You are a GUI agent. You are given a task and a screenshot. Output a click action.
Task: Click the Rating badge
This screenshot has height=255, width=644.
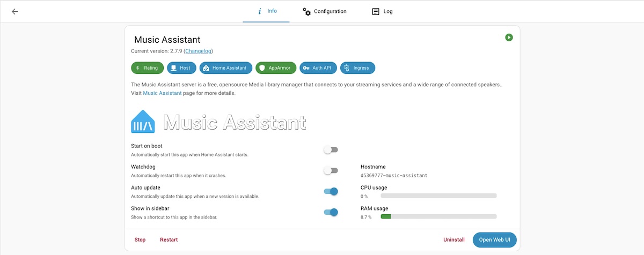click(147, 68)
